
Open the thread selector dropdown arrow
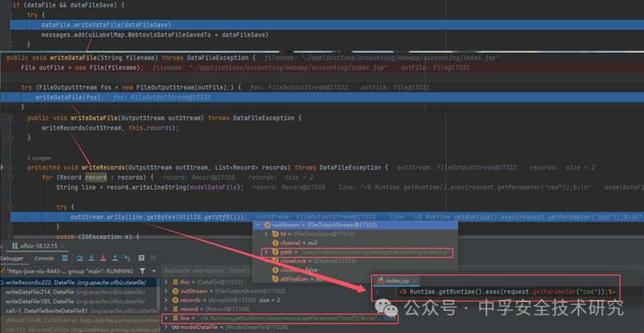tap(154, 271)
